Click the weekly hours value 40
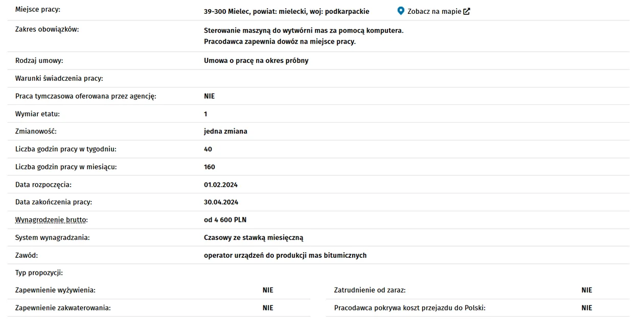Screen dimensions: 644x333 pos(208,149)
